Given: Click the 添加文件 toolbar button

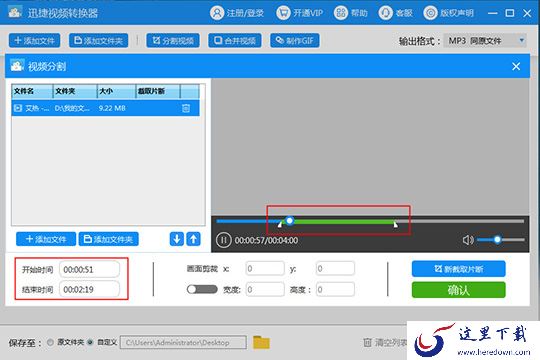Looking at the screenshot, I should tap(34, 41).
